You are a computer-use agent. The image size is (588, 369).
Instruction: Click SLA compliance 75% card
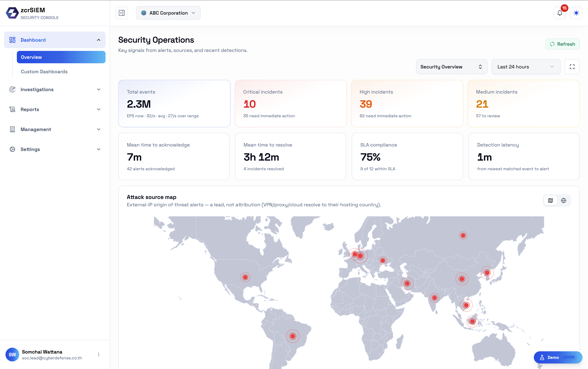pos(407,156)
